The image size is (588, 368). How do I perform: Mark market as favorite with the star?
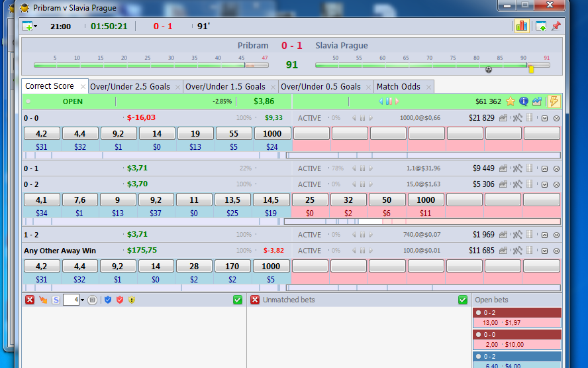coord(510,101)
